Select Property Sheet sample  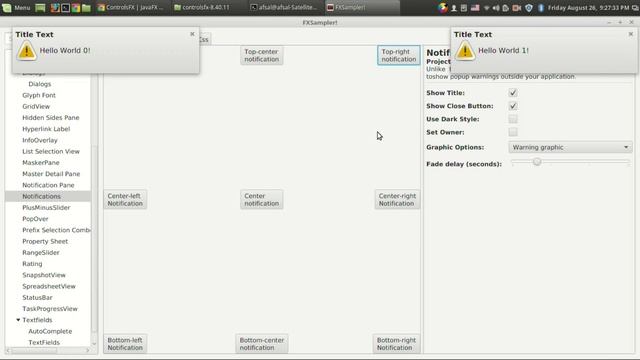click(45, 241)
